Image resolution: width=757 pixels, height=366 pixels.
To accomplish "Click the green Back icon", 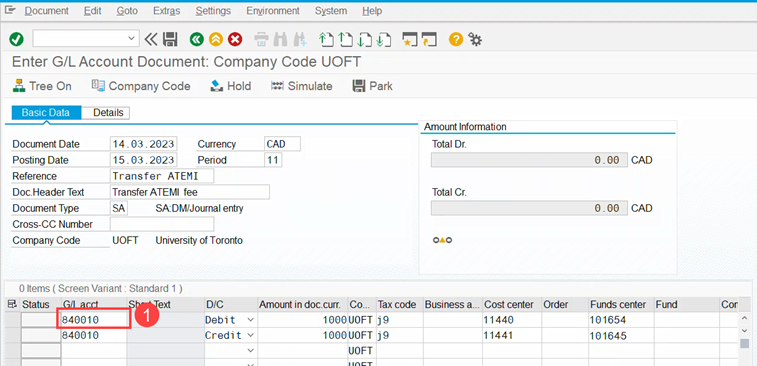I will pyautogui.click(x=196, y=39).
